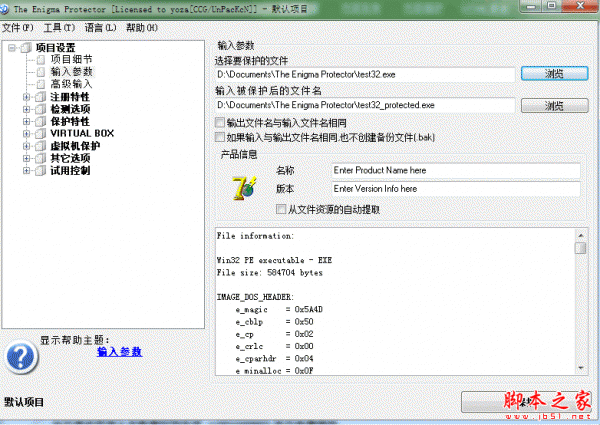Expand the 试用控制 node
The image size is (600, 425).
click(26, 170)
